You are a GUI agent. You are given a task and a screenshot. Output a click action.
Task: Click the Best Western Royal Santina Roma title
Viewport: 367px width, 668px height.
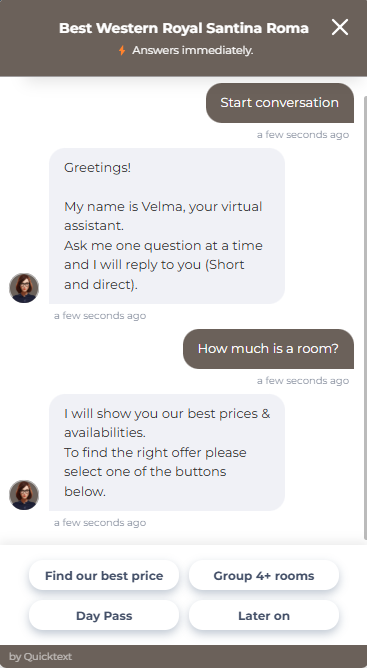click(x=184, y=28)
